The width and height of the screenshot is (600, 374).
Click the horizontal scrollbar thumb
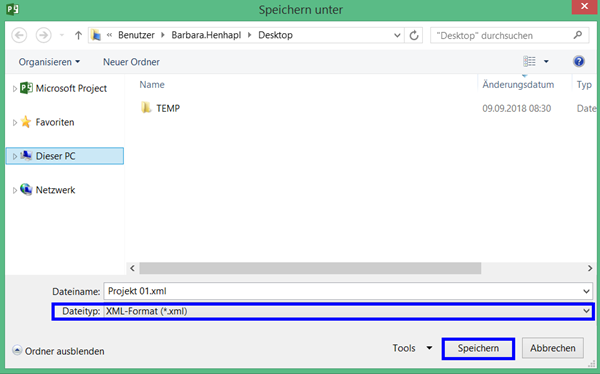(x=310, y=268)
